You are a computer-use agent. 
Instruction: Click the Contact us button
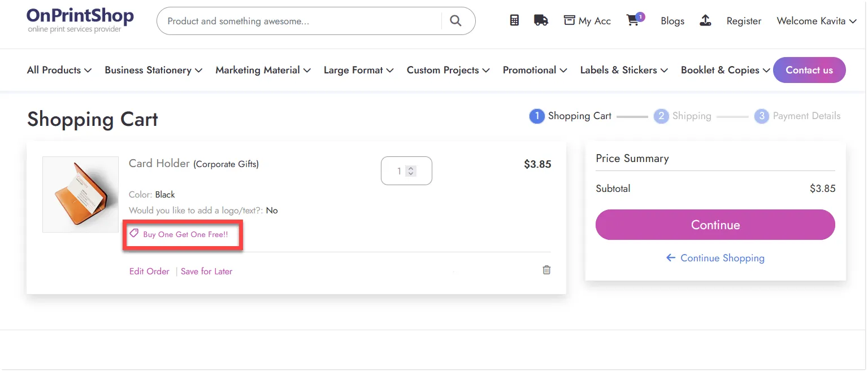pyautogui.click(x=809, y=70)
